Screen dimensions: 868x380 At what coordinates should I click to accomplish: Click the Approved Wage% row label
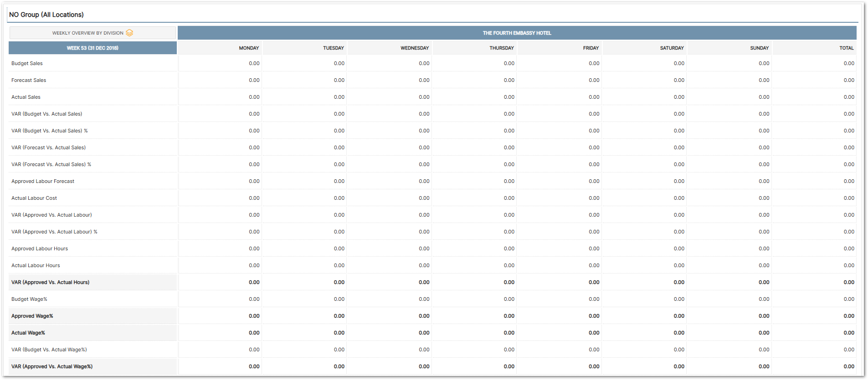(32, 316)
